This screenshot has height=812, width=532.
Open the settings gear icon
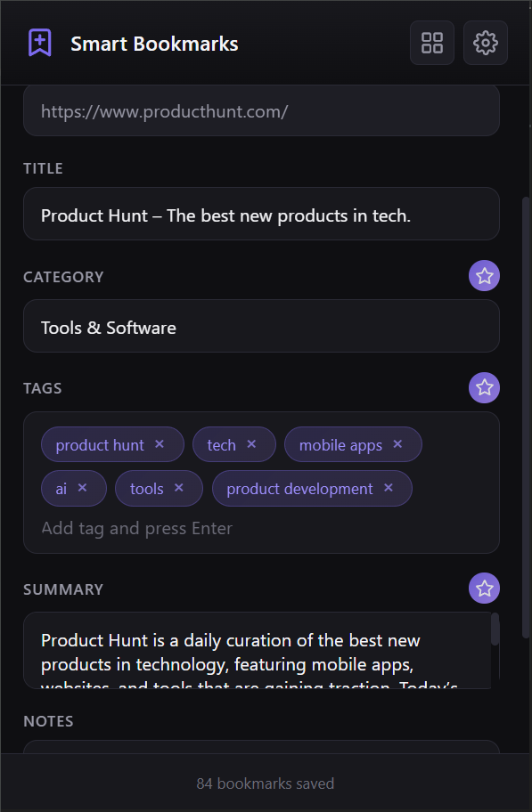coord(485,43)
